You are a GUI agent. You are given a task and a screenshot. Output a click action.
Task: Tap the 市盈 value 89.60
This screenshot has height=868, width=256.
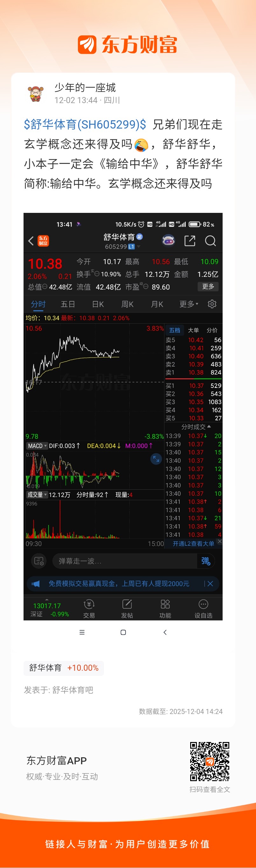[161, 287]
